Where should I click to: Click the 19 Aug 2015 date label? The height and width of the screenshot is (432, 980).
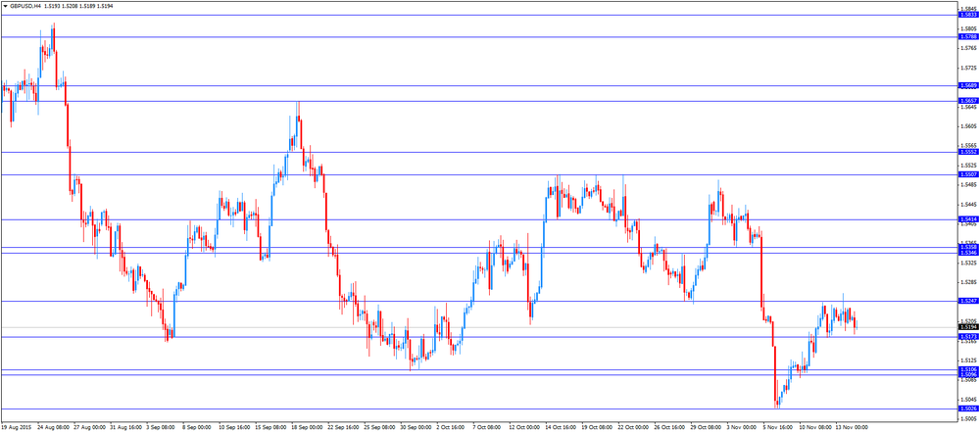[16, 428]
